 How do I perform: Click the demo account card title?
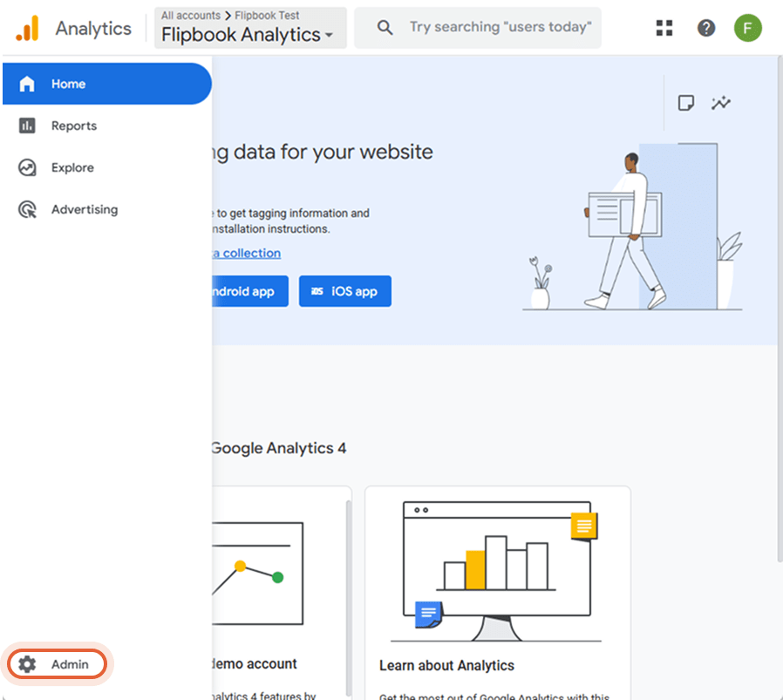tap(255, 664)
